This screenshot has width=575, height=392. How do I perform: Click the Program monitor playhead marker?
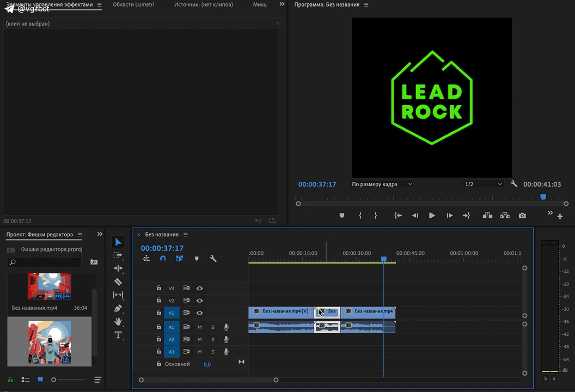click(543, 197)
